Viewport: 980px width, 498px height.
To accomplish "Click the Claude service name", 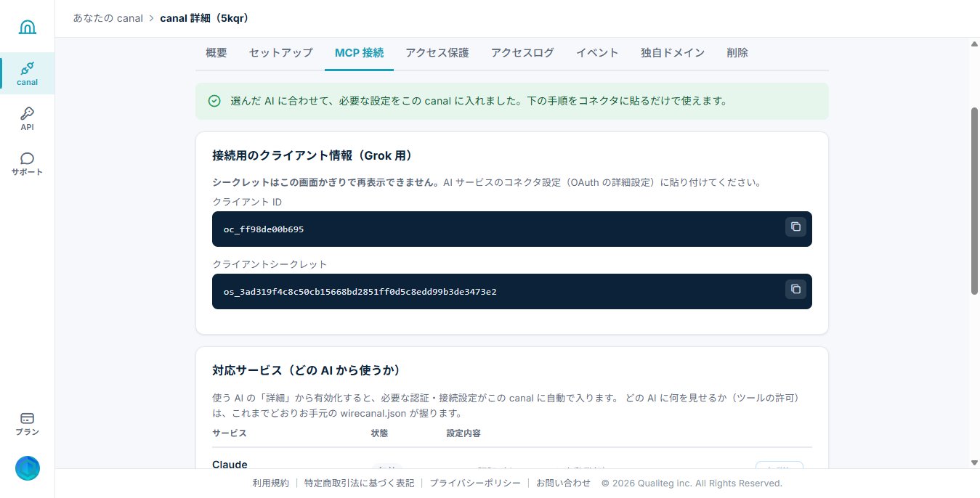I will 230,465.
